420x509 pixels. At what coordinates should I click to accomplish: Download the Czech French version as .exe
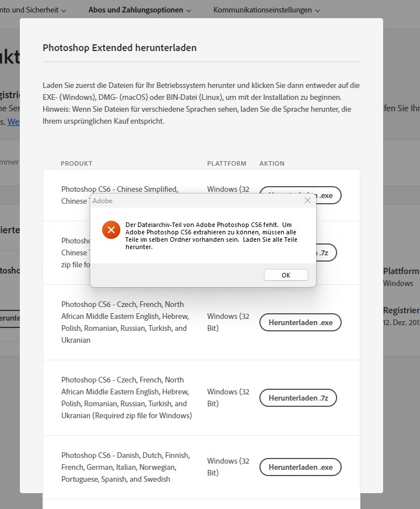coord(300,322)
